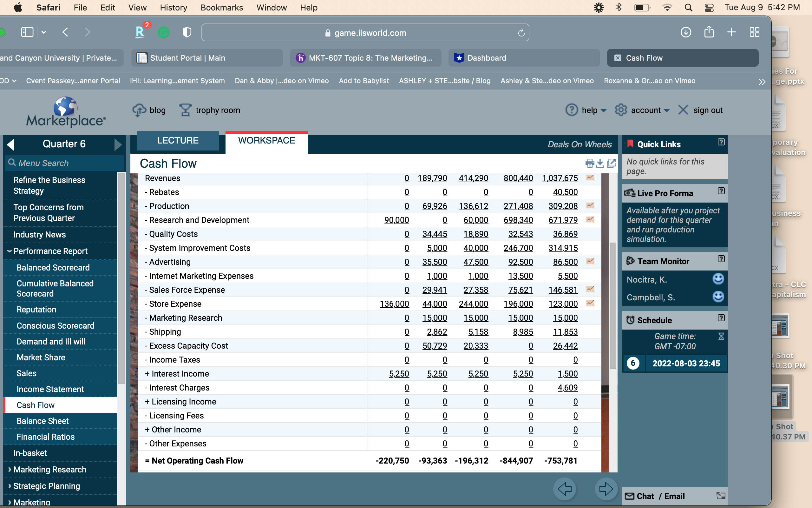This screenshot has width=812, height=508.
Task: Open Store Expense chart icon
Action: [590, 304]
